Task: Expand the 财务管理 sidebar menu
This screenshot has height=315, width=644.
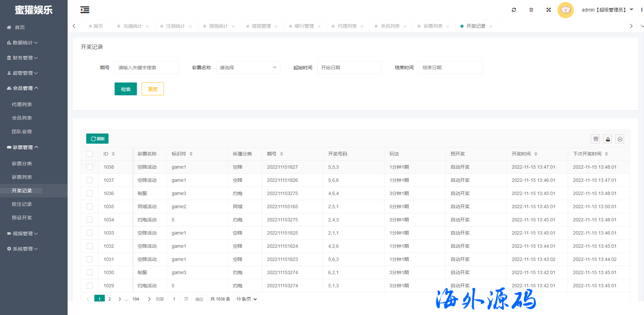Action: coord(23,58)
